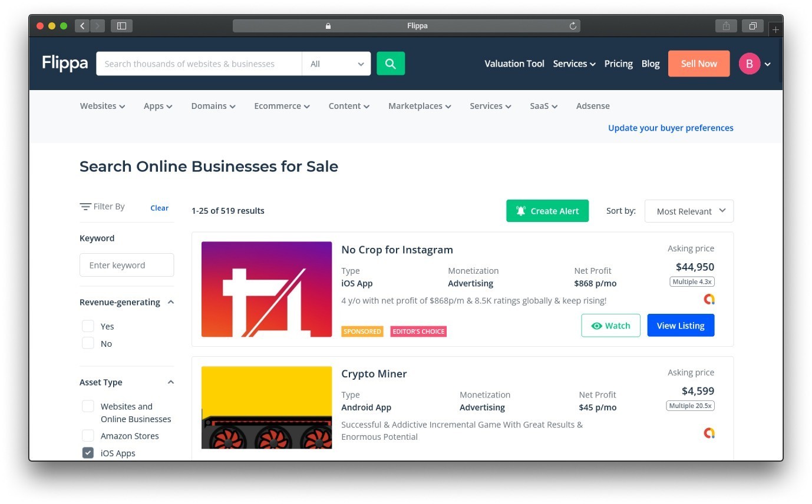Image resolution: width=812 pixels, height=504 pixels.
Task: Click the new tab plus icon
Action: point(775,29)
